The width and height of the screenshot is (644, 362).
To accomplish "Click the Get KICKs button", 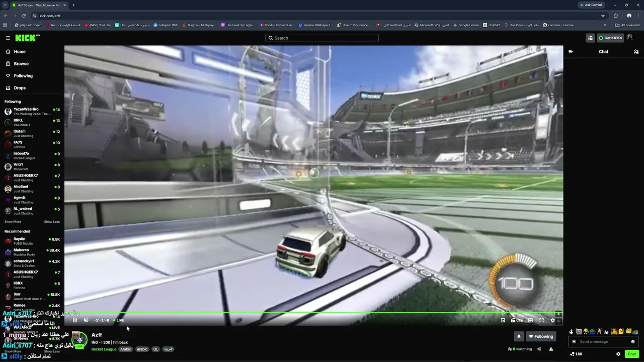I will (x=610, y=38).
